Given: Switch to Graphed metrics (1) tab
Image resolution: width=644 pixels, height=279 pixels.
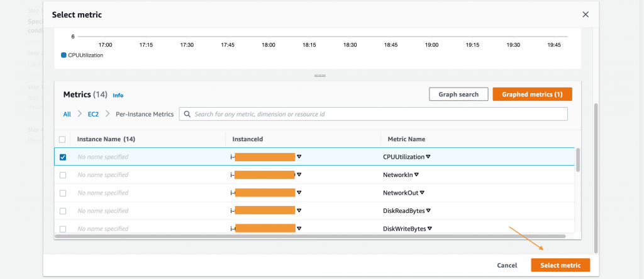Looking at the screenshot, I should point(532,94).
